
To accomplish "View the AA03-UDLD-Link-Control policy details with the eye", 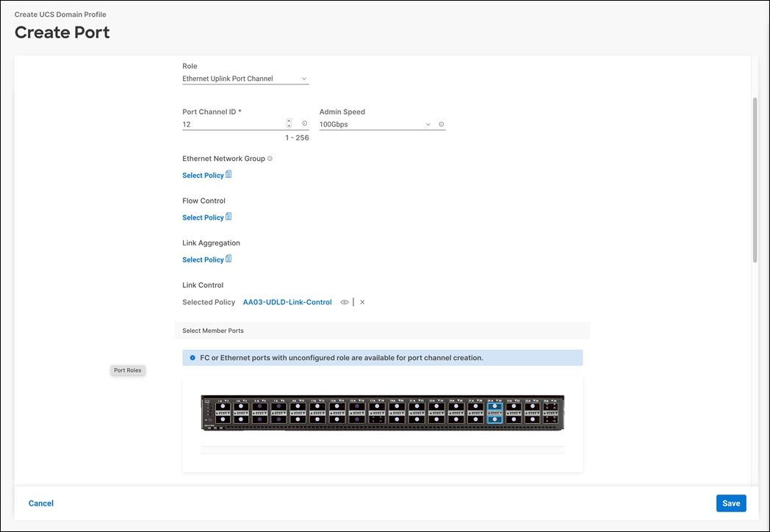I will 344,302.
